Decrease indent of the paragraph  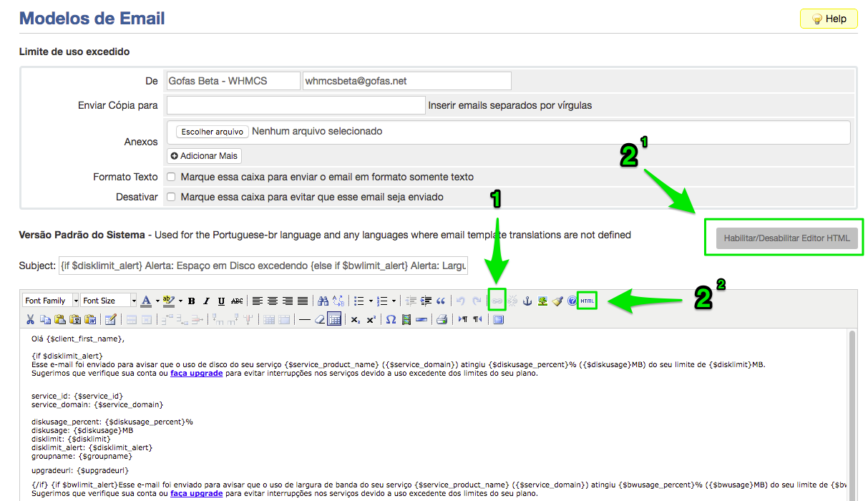click(x=411, y=301)
